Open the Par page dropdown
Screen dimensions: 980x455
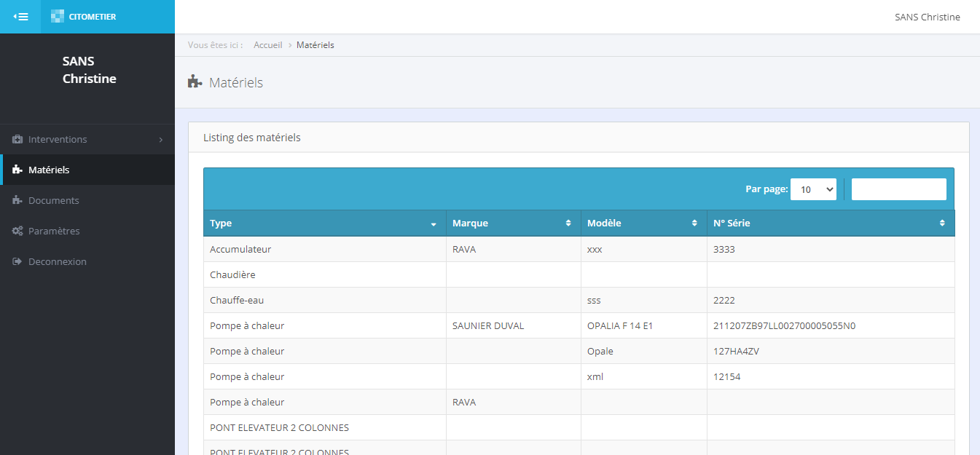click(x=813, y=189)
